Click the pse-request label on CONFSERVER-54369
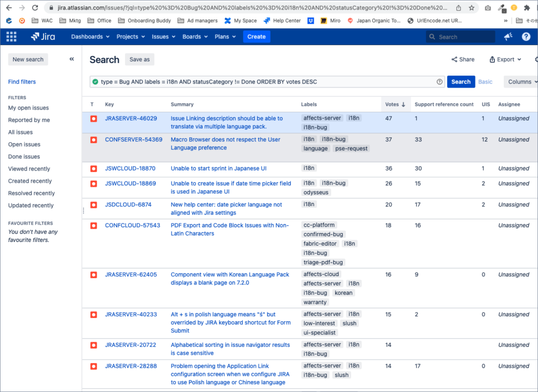The image size is (538, 392). pyautogui.click(x=351, y=149)
